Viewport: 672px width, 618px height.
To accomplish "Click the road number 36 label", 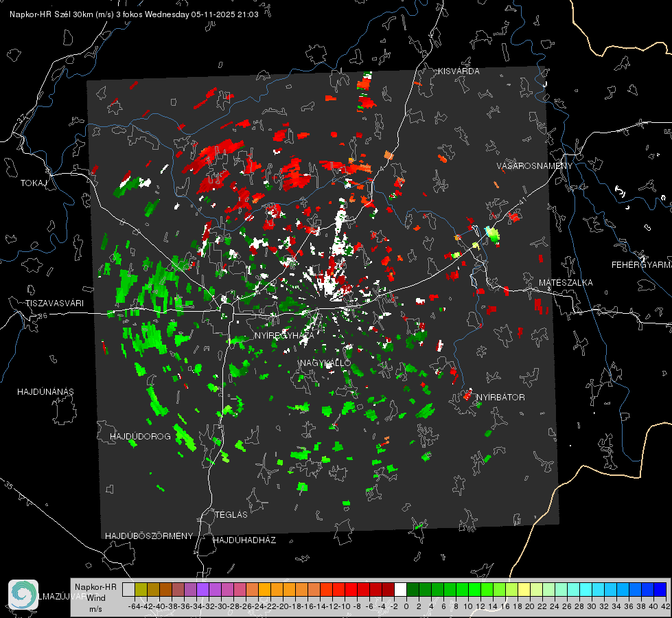I will click(43, 316).
